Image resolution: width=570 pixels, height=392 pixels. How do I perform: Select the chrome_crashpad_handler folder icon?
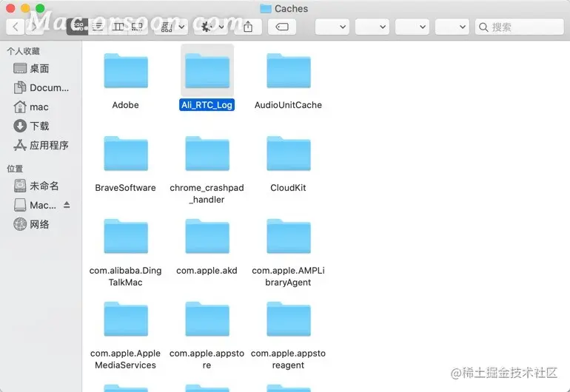point(207,153)
